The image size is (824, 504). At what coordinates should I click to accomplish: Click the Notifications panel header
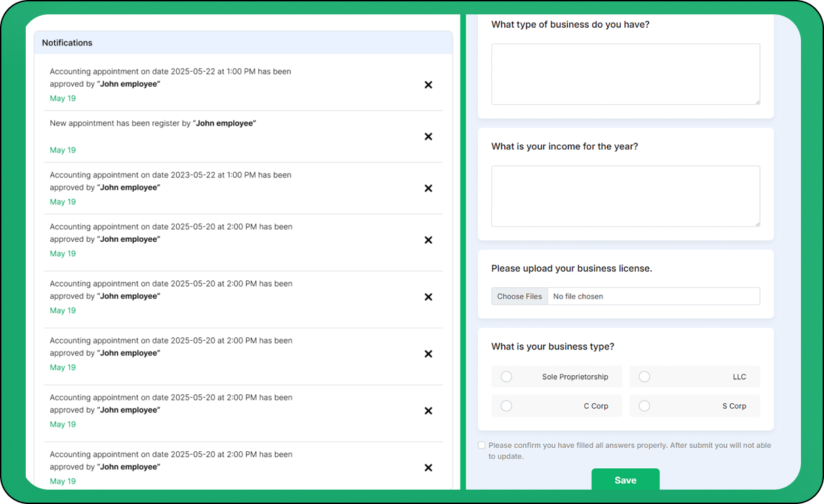click(243, 43)
